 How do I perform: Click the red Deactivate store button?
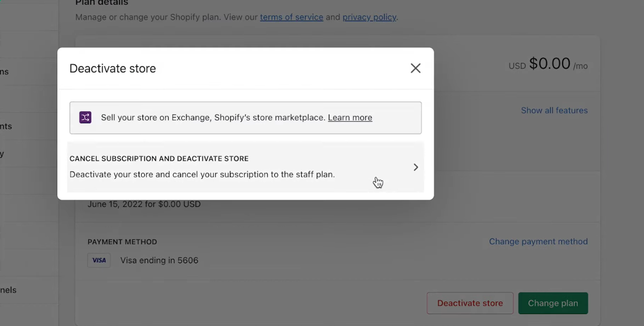coord(470,303)
